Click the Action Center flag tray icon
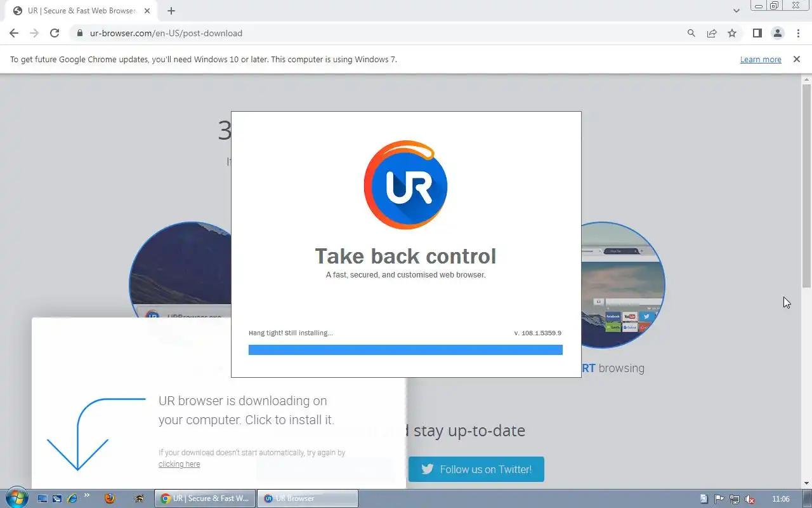This screenshot has height=508, width=812. click(719, 499)
